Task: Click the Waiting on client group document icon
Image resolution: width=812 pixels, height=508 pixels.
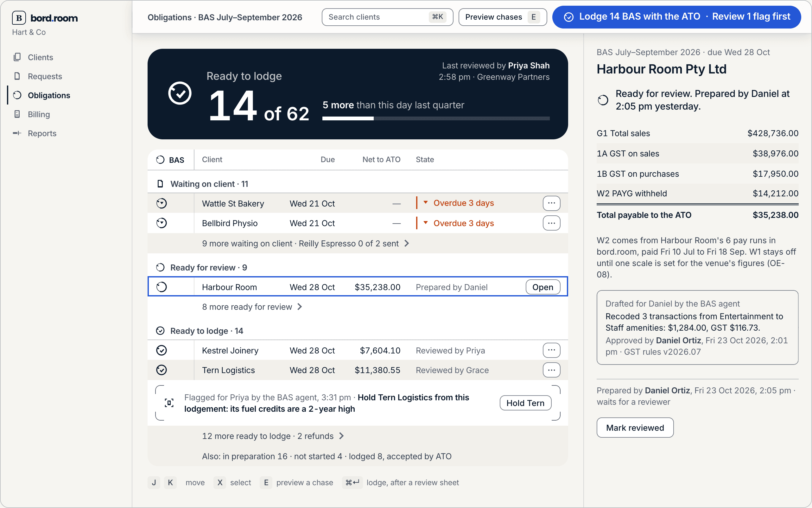Action: (x=160, y=184)
